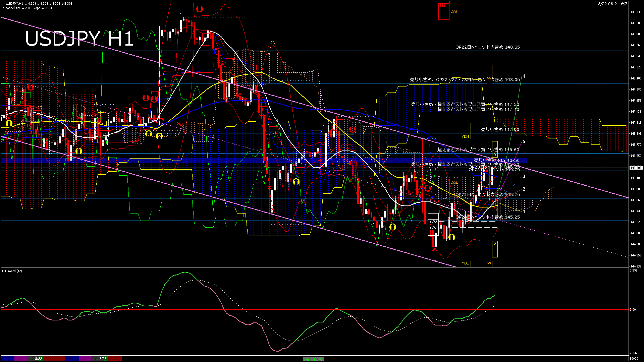The image size is (644, 362).
Task: Click the current price tag 146.309
Action: pos(636,168)
